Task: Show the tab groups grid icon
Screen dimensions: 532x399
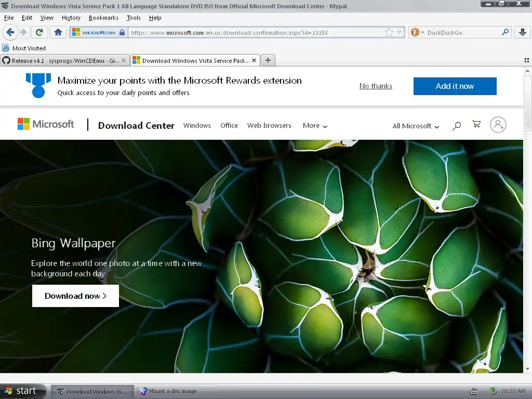Action: [x=527, y=60]
